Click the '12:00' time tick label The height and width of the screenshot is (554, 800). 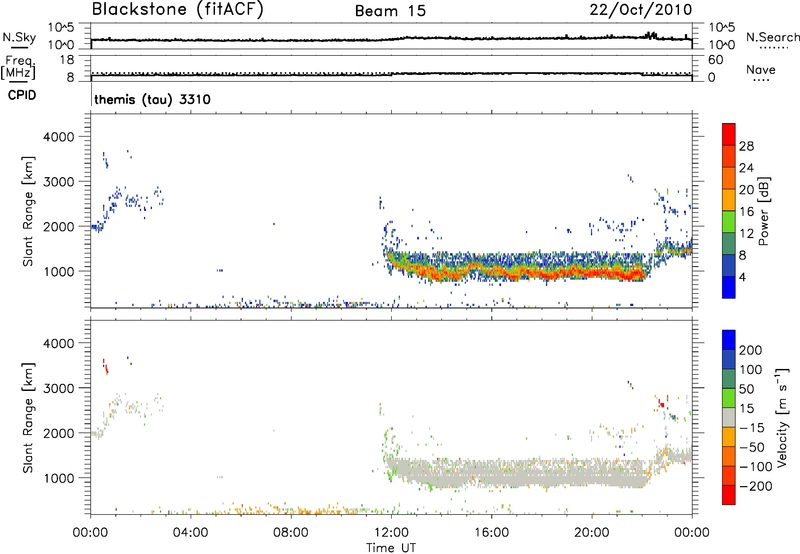391,533
